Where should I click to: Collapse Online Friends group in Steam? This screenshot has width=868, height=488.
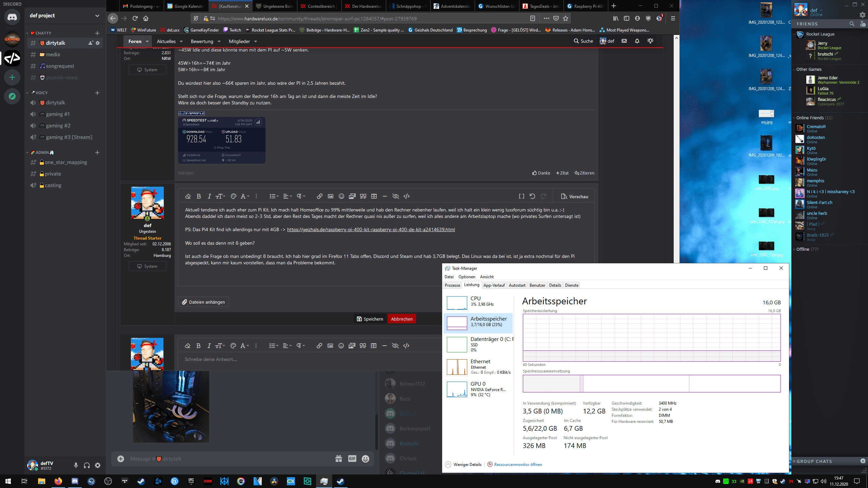[812, 118]
